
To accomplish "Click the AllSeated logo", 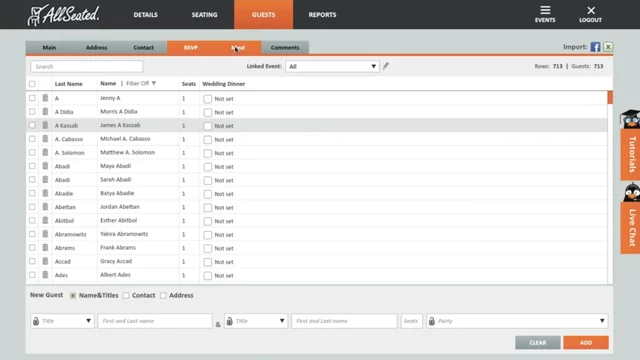I will pyautogui.click(x=63, y=15).
